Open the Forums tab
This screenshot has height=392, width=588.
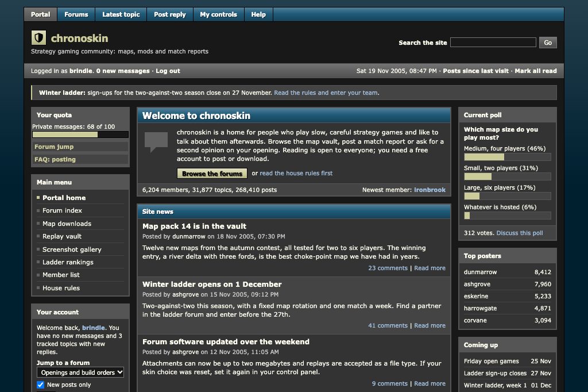[x=76, y=14]
